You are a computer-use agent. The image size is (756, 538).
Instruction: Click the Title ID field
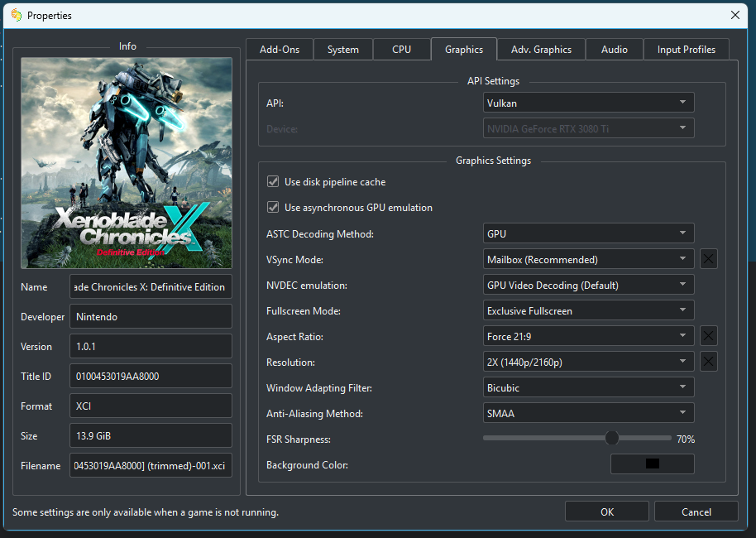(151, 376)
